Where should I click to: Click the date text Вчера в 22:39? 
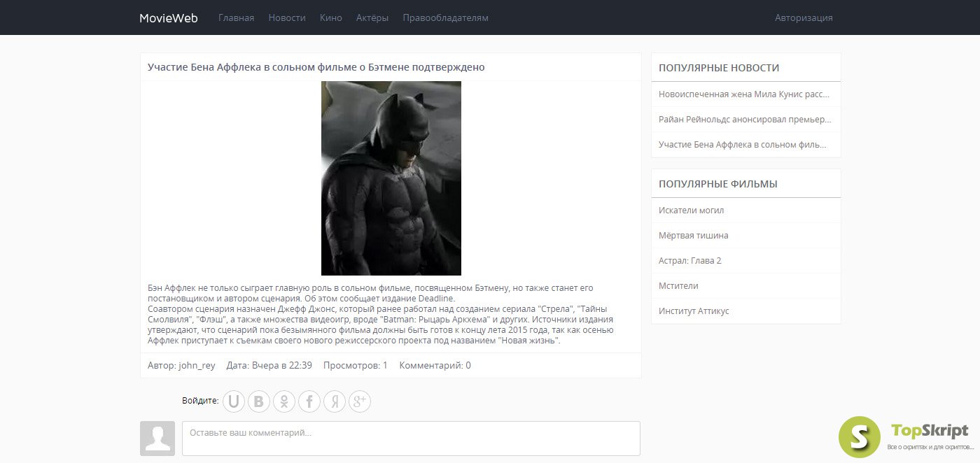[282, 365]
